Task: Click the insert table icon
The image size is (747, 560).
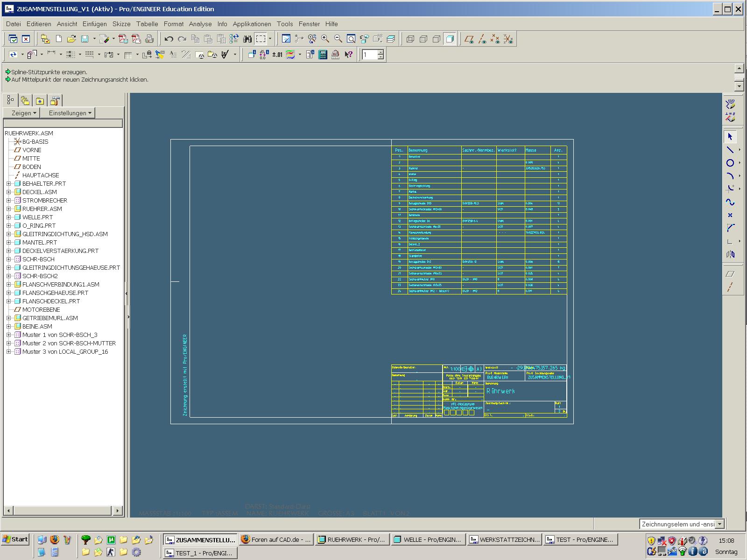Action: (128, 55)
